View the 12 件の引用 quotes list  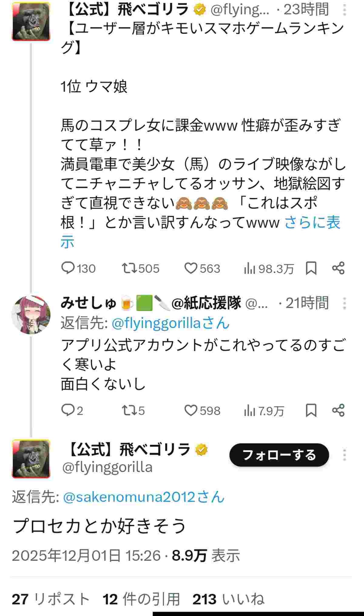click(x=141, y=599)
